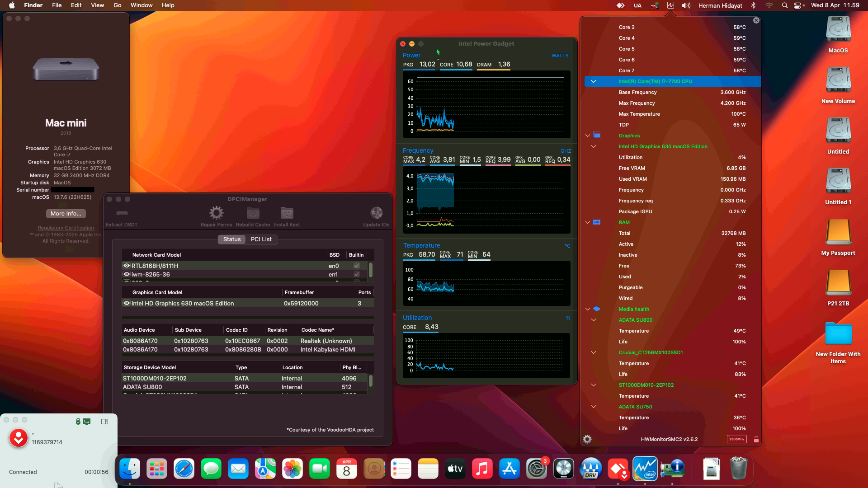
Task: Open Launchpad from the Dock
Action: (157, 469)
